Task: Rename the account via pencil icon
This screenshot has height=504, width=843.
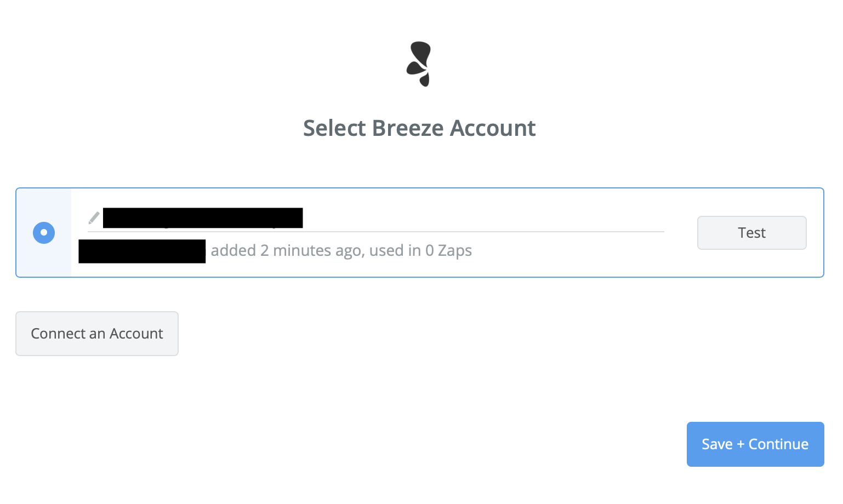Action: point(94,218)
